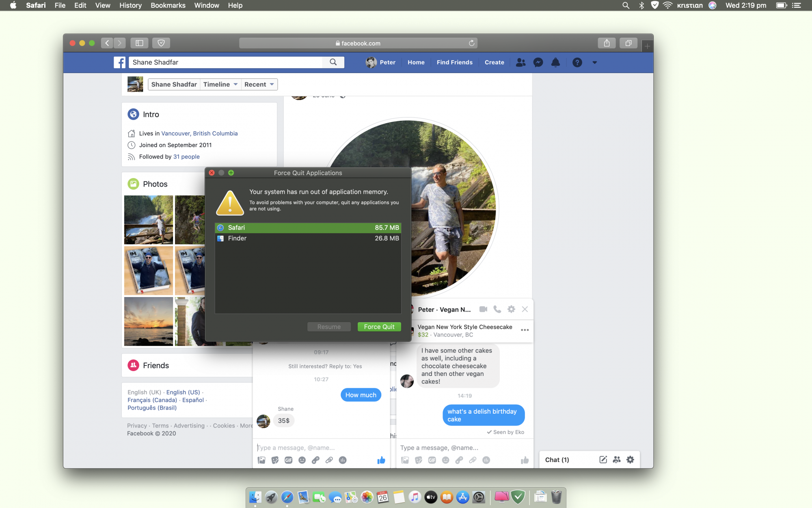
Task: Click the Safari privacy shield toolbar button
Action: [161, 43]
